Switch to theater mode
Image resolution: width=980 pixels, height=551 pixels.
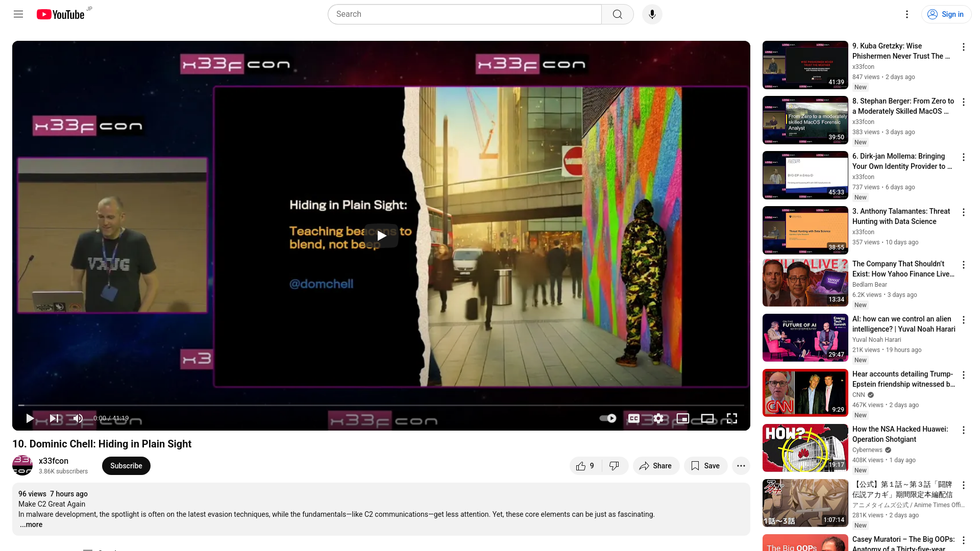tap(707, 418)
